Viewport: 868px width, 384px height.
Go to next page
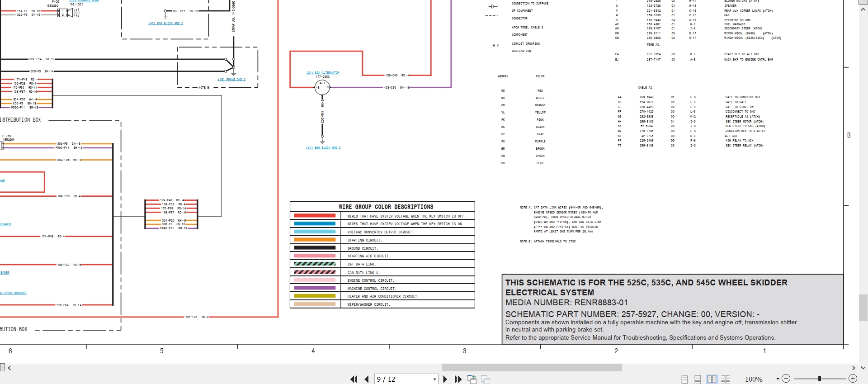pos(445,379)
